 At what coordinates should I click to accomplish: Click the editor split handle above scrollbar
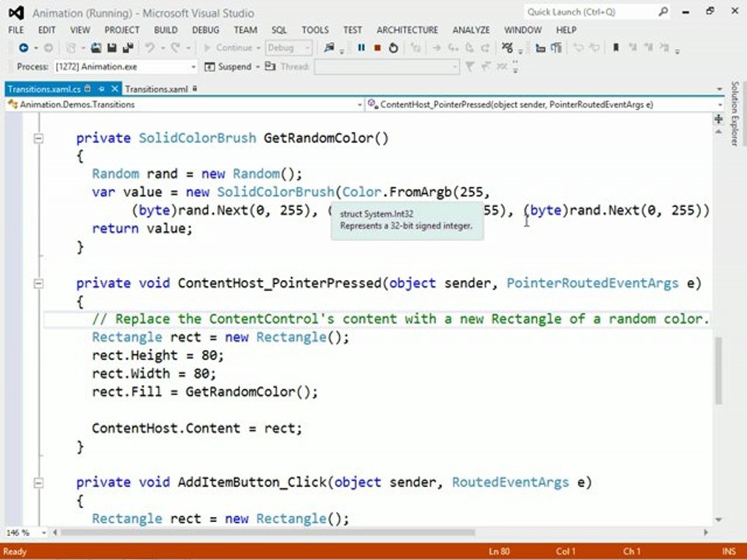point(718,118)
